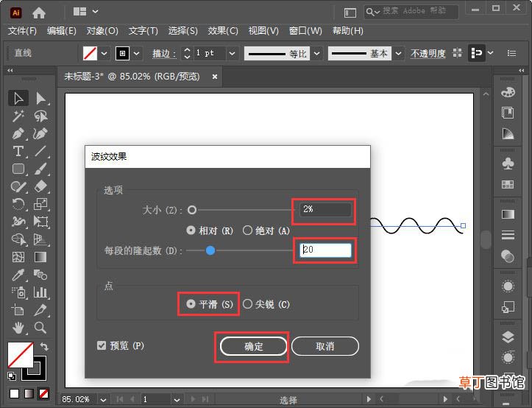Select the Hand tool

tap(18, 328)
